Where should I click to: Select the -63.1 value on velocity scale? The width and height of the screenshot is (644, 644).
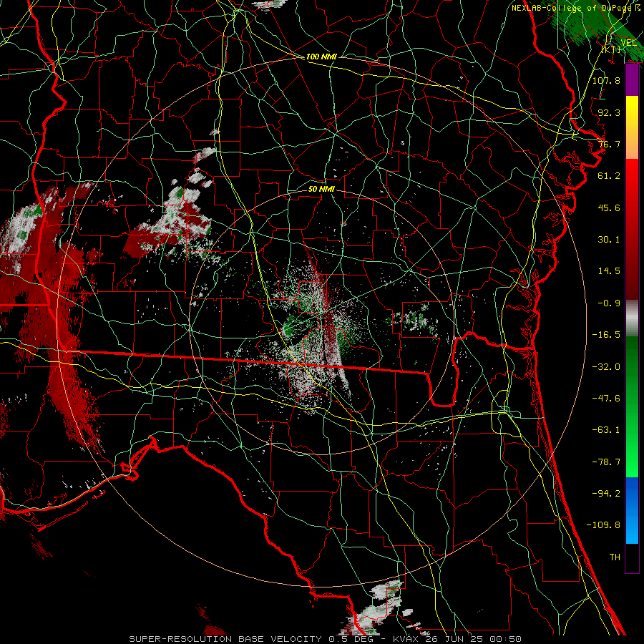coord(606,430)
